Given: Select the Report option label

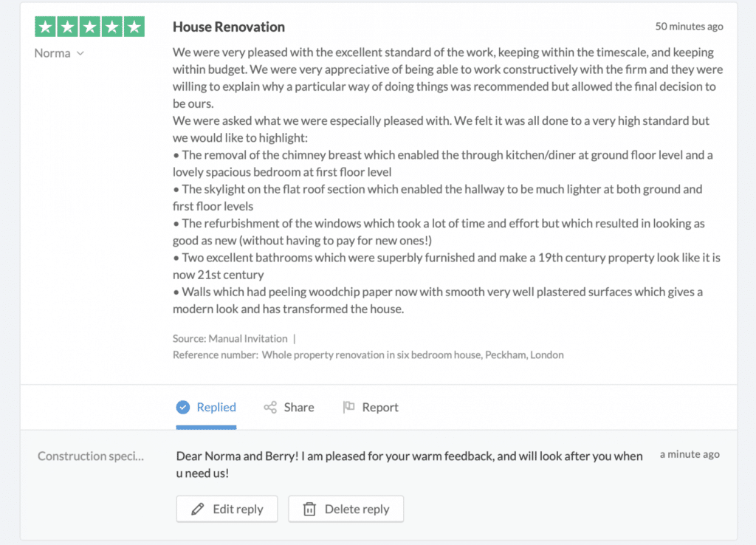Looking at the screenshot, I should pos(379,407).
